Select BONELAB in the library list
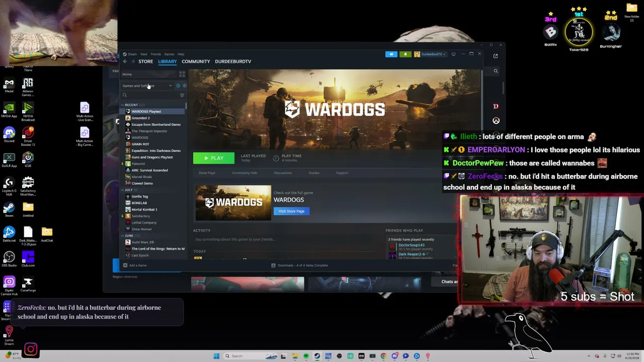The height and width of the screenshot is (362, 644). [x=153, y=203]
